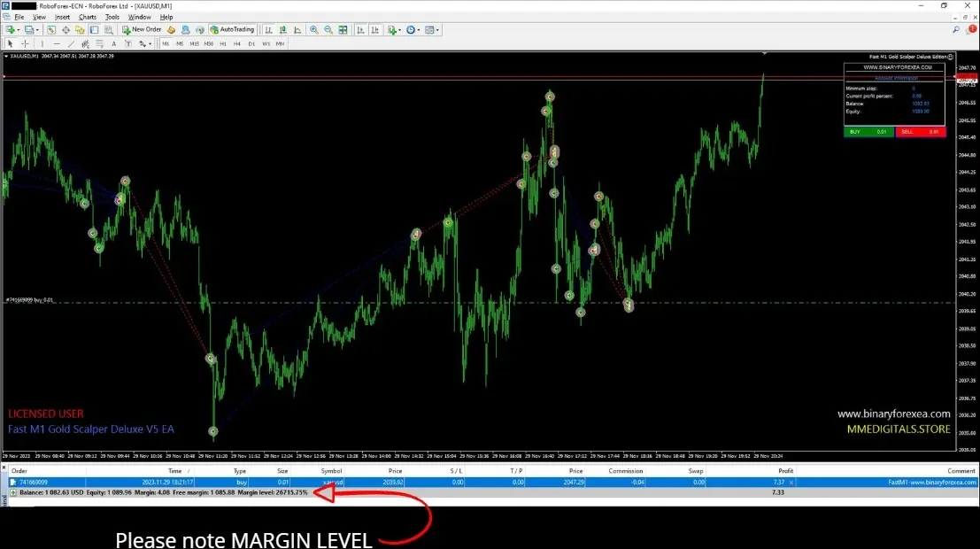Switch chart to Line Chart style
Viewport: 980px width, 549px height.
297,29
